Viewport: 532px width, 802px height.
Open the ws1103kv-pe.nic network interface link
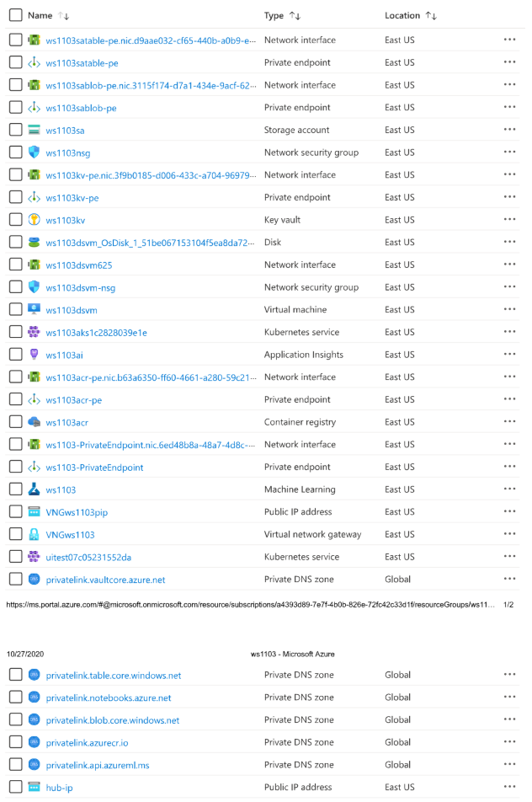[x=151, y=175]
